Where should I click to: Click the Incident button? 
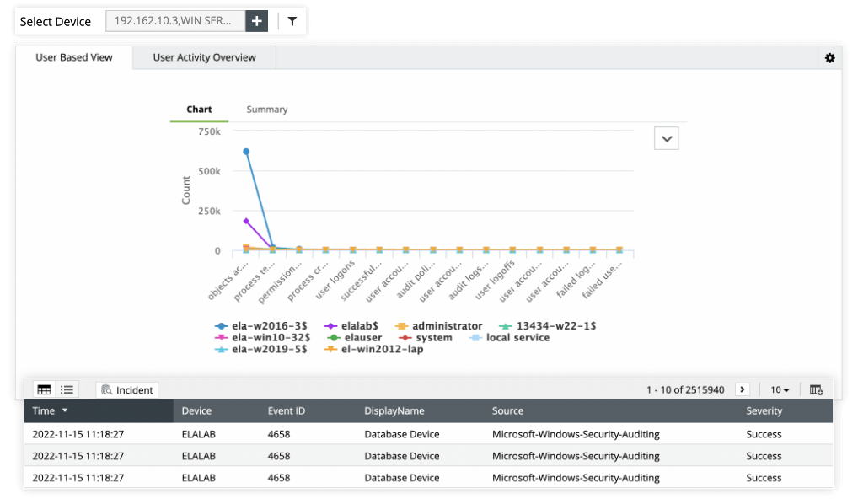127,390
